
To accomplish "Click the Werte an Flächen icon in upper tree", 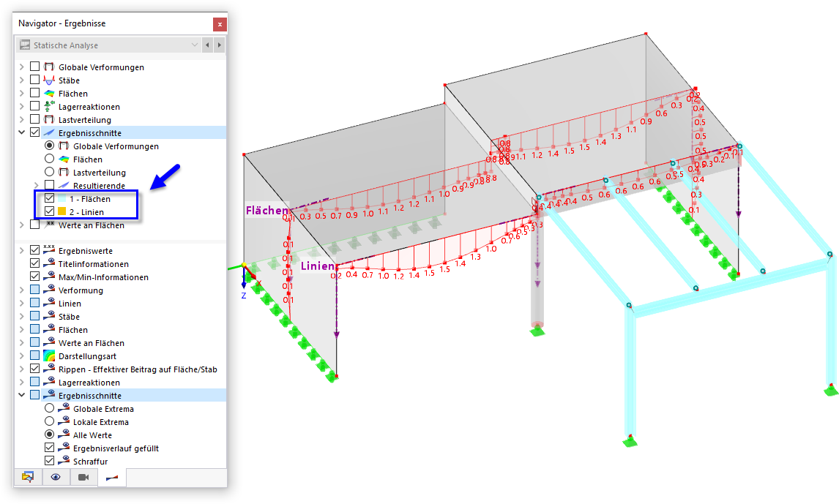I will [x=49, y=225].
